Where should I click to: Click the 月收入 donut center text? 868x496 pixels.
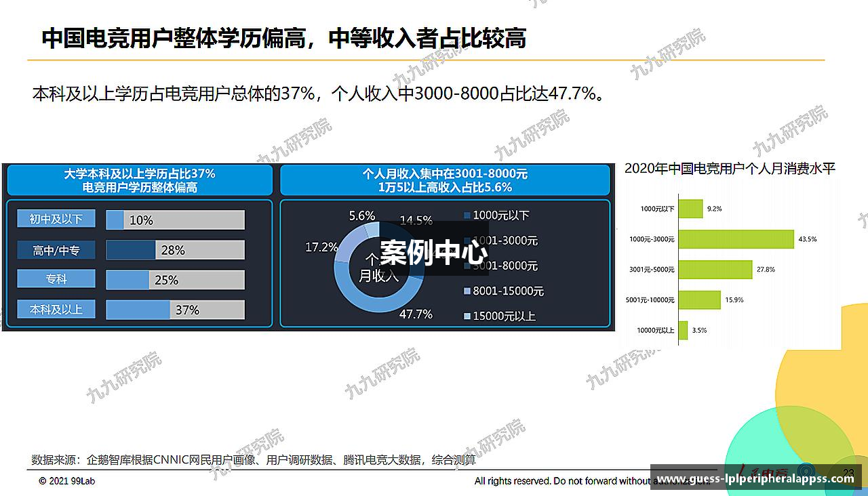pyautogui.click(x=379, y=275)
